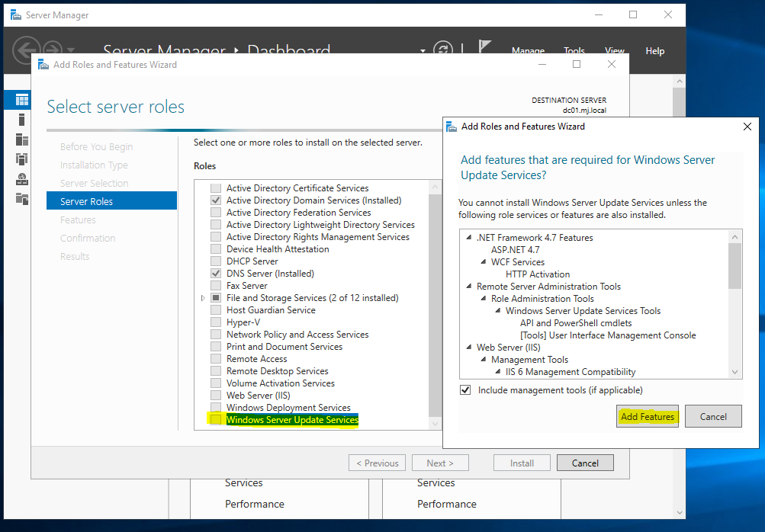Click the wizard's Cancel button

click(585, 463)
